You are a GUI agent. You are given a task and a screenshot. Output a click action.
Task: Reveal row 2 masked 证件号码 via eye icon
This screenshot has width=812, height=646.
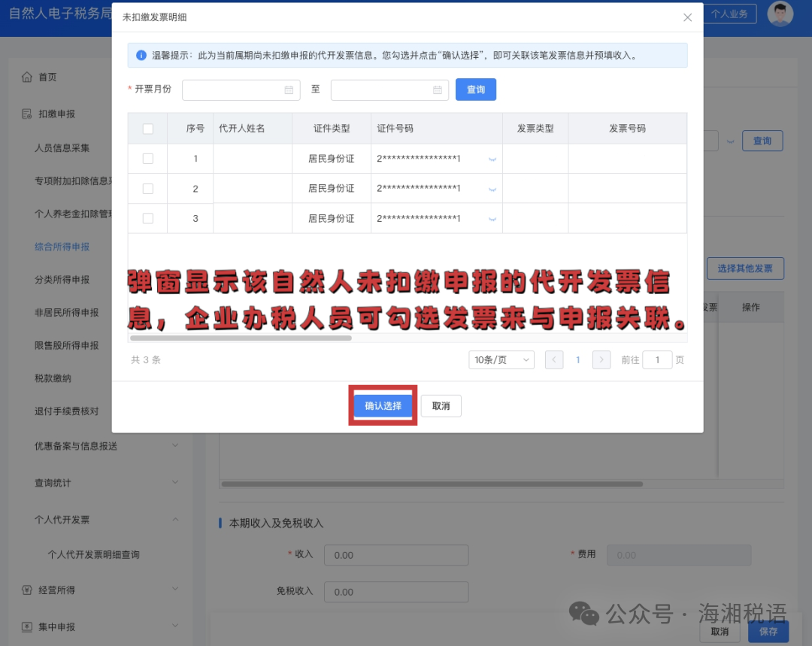click(494, 188)
